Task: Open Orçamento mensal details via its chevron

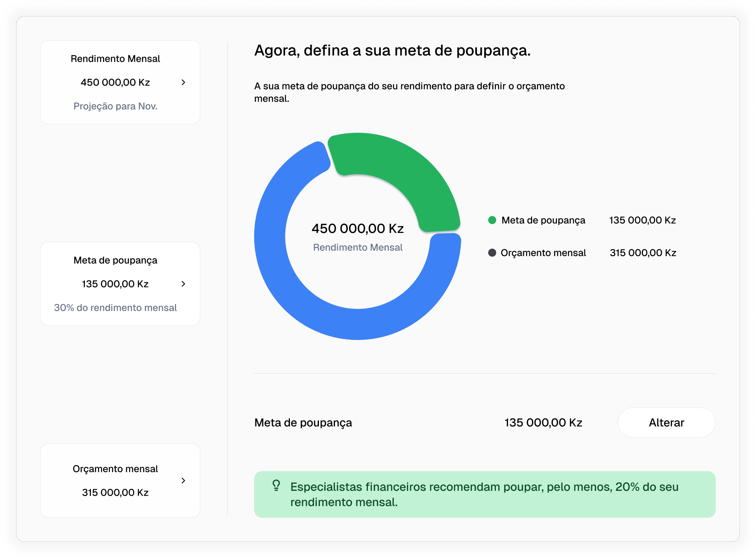Action: click(x=183, y=481)
